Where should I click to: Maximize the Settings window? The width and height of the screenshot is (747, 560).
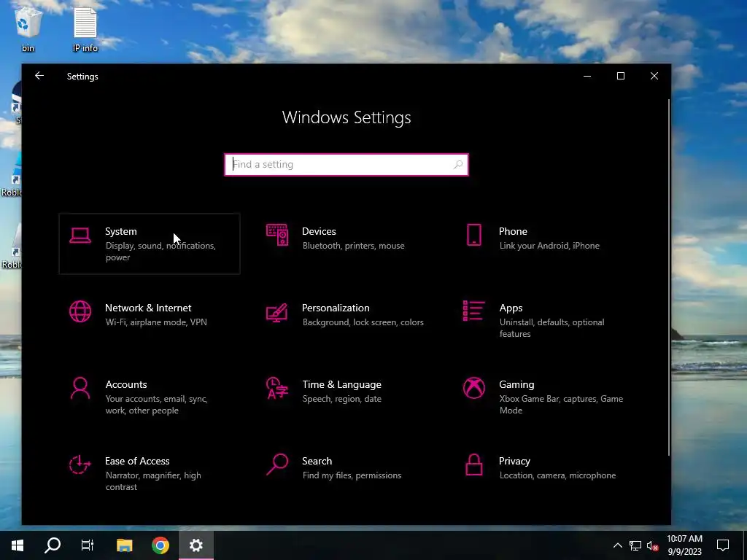coord(620,76)
